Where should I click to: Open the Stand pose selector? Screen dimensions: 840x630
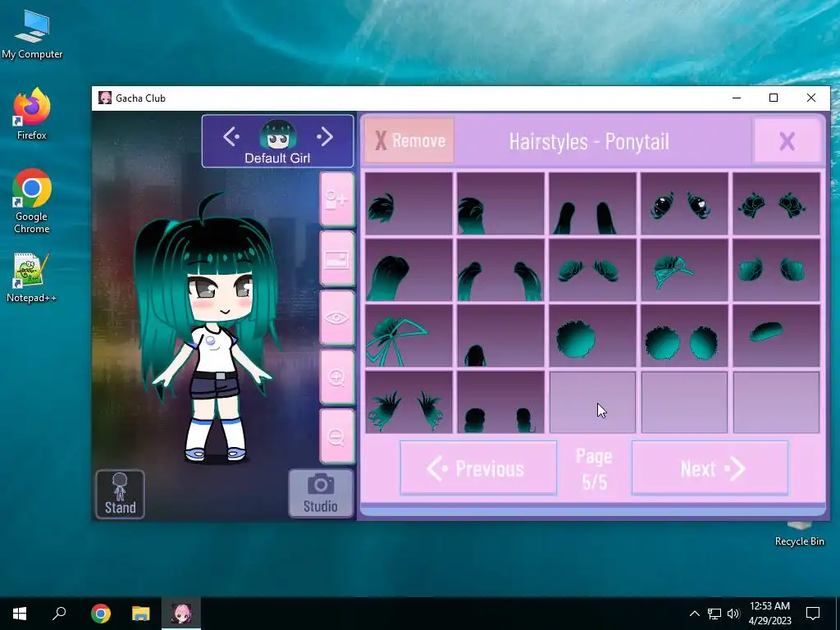pos(120,495)
